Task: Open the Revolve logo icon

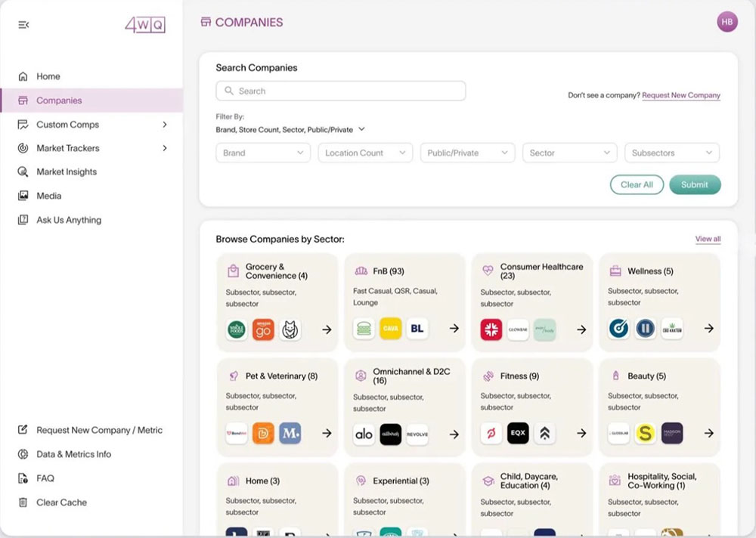Action: tap(417, 434)
